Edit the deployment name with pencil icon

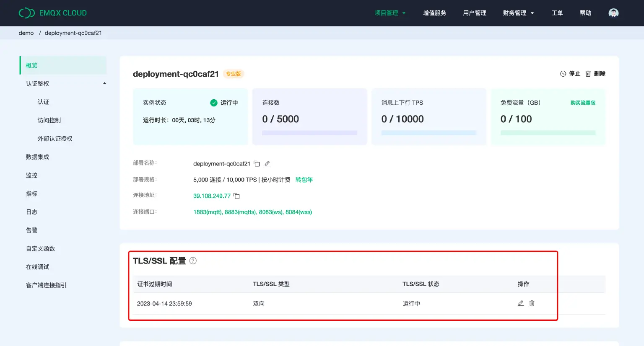pos(267,164)
